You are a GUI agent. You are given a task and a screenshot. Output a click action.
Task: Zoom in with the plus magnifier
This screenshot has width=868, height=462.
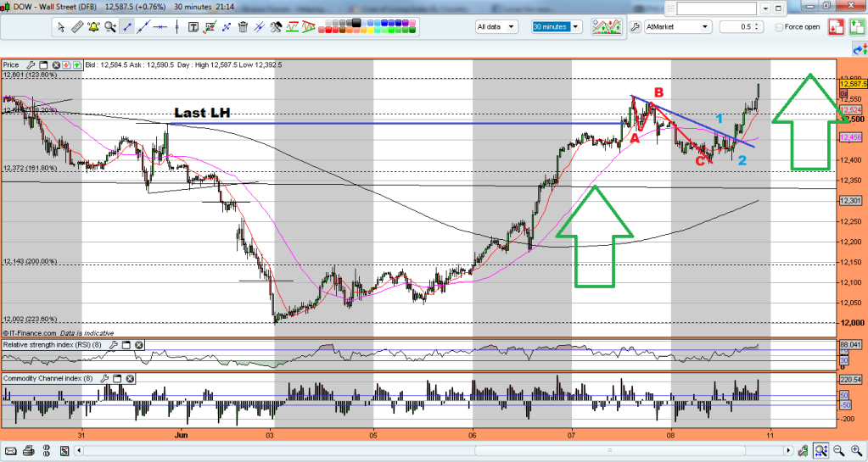pos(856,451)
